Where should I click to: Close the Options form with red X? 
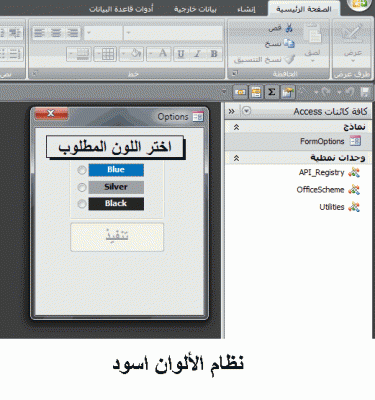click(51, 113)
